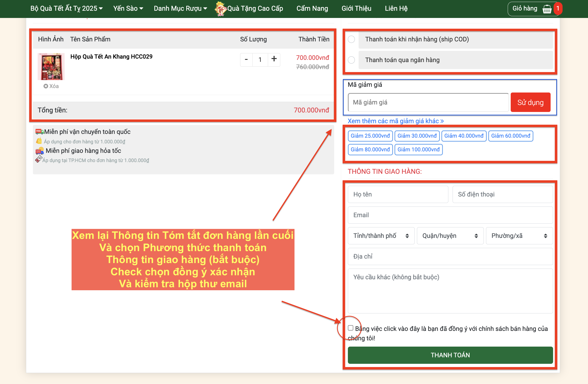Check the sales policy agreement checkbox
Screen dimensions: 588x384
pos(351,328)
